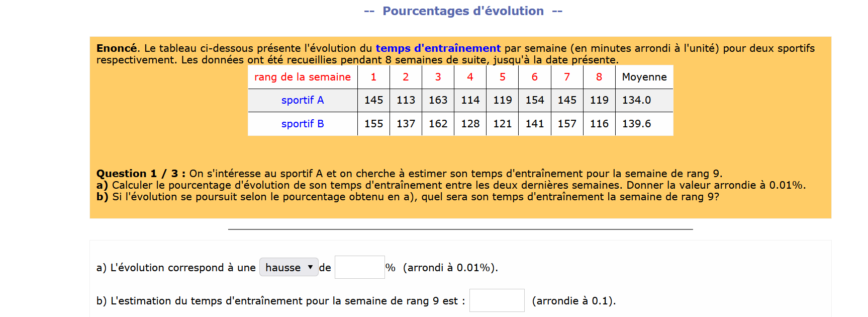
Task: Click sportif A's week 7 value 145
Action: click(567, 100)
